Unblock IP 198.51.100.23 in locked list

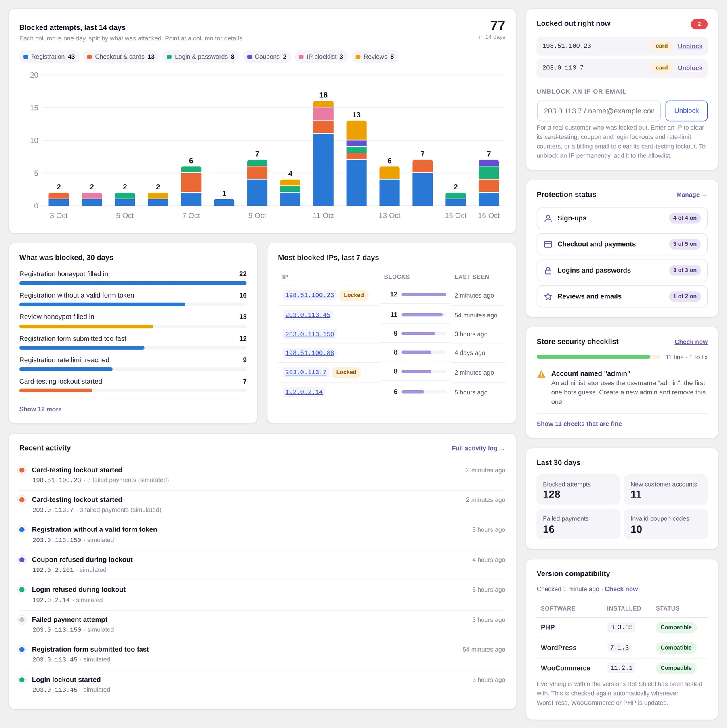pyautogui.click(x=690, y=46)
